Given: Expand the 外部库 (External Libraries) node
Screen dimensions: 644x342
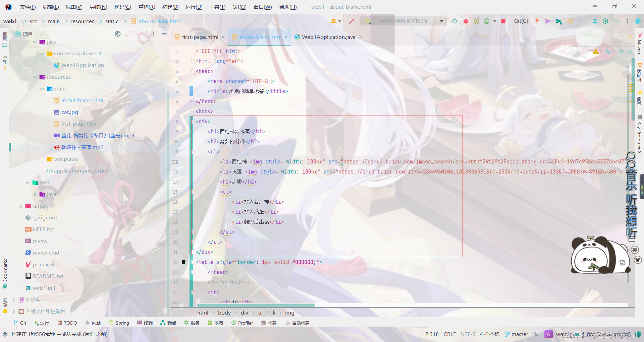Looking at the screenshot, I should pos(13,300).
